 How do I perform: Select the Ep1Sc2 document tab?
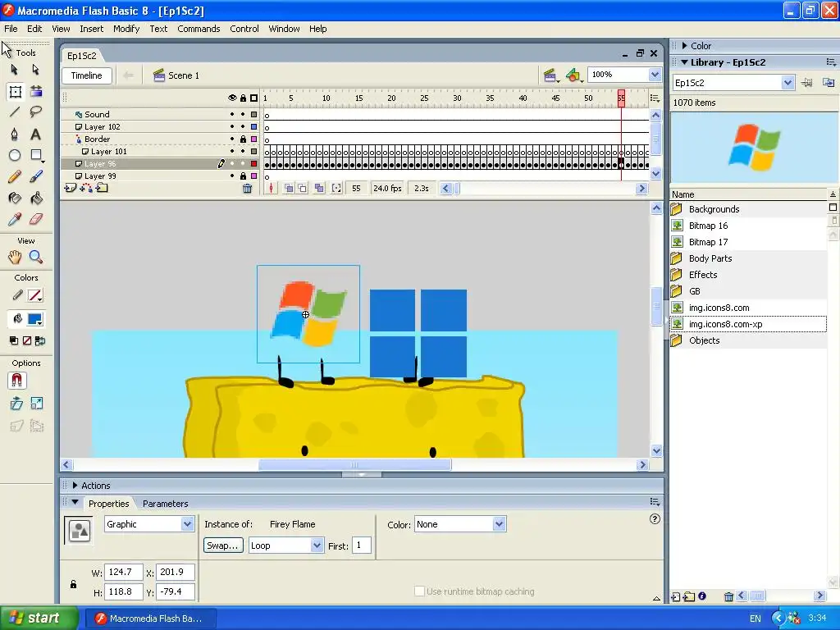point(82,56)
